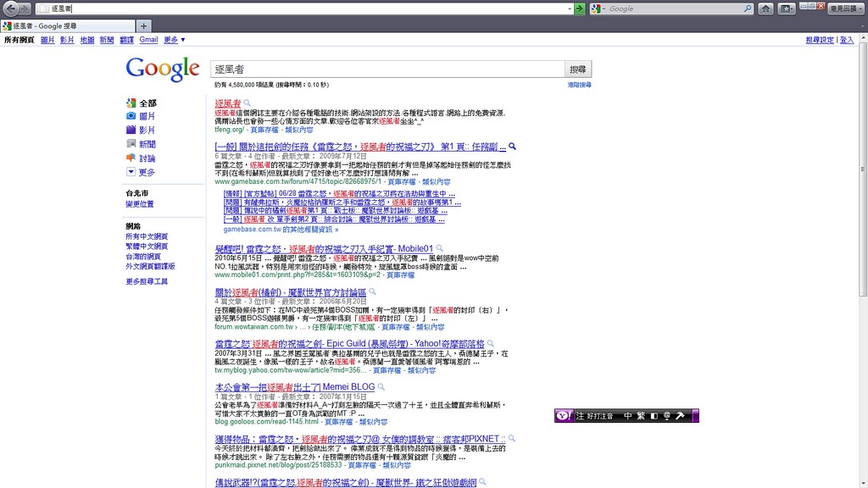Preview magnifier beside Mobile01 result
Screen dimensions: 868x488
click(440, 248)
